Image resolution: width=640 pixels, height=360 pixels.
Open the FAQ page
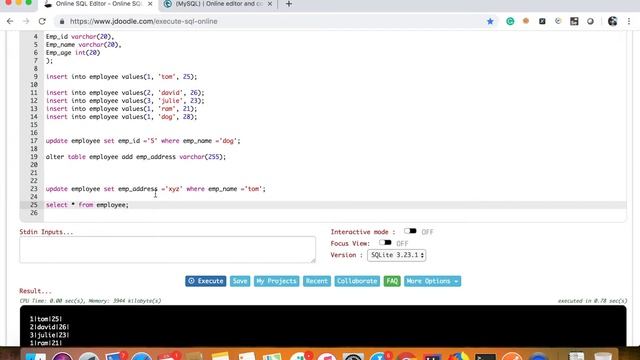coord(392,281)
